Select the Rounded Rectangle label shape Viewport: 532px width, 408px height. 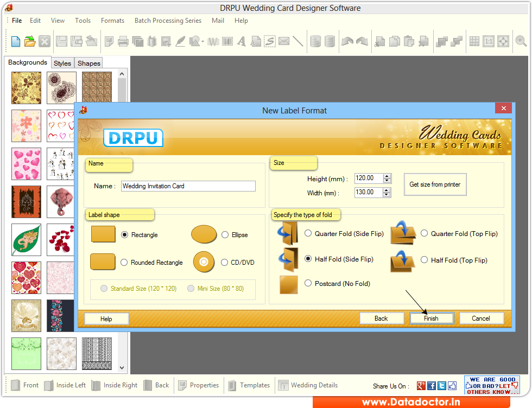pos(124,263)
